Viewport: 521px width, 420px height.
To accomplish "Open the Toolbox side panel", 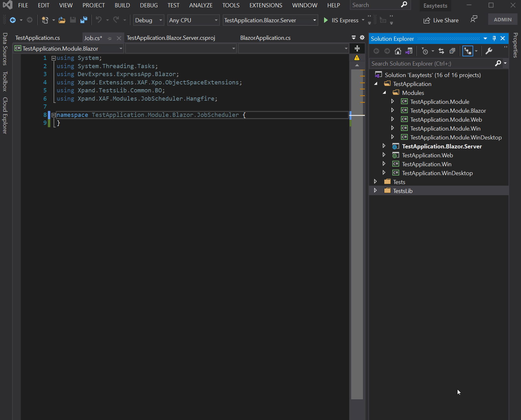I will 5,81.
